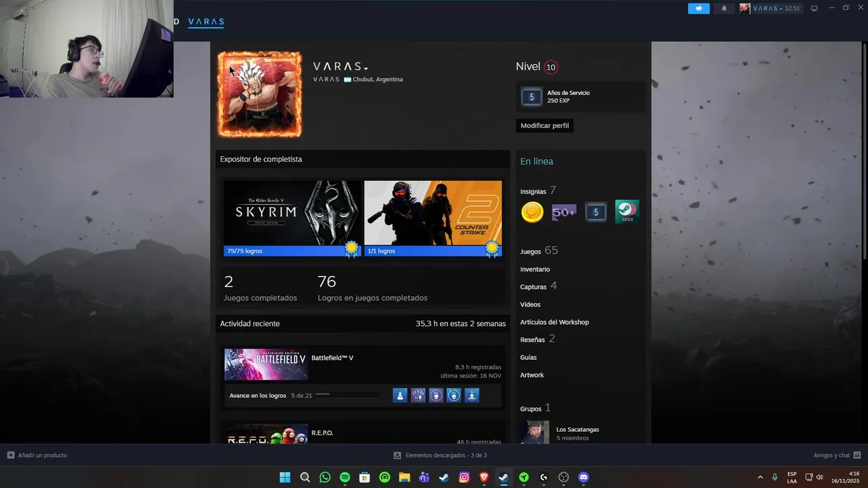Click the number 5 badge under Insignias

[x=595, y=212]
